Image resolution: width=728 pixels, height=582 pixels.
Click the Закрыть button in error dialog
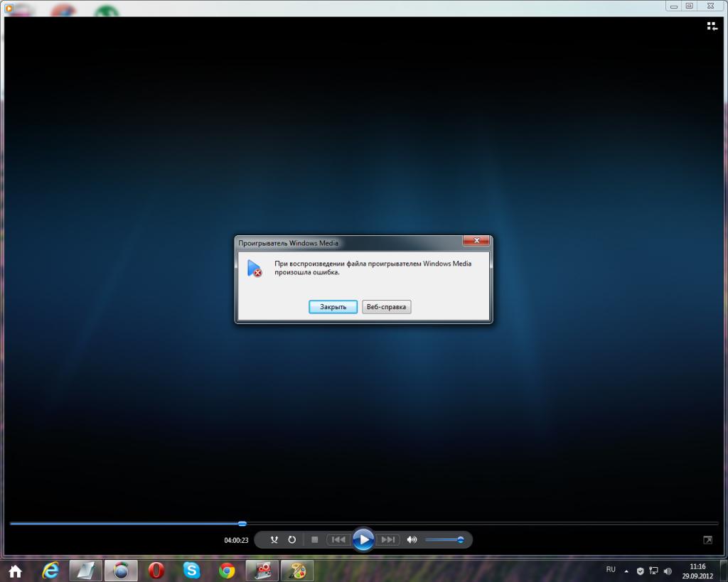[x=333, y=307]
